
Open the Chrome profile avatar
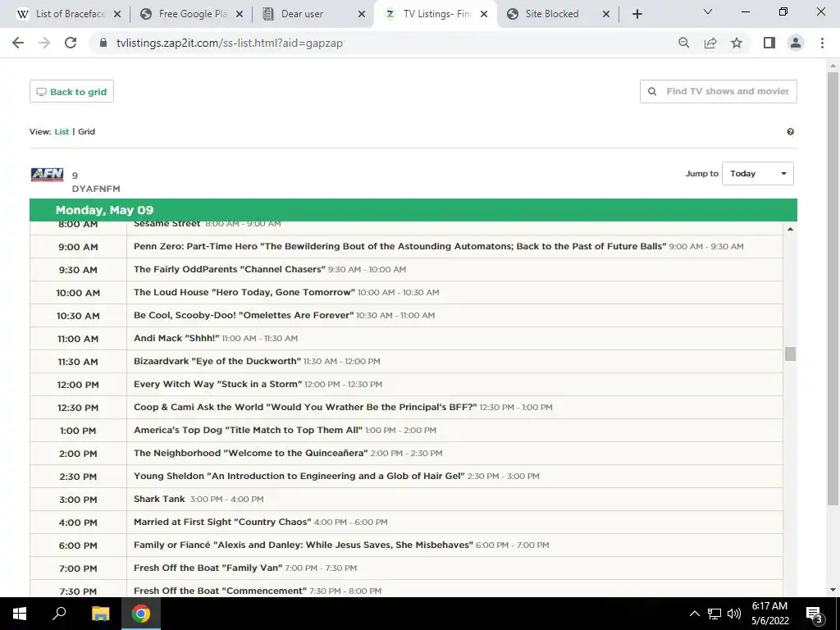click(796, 43)
